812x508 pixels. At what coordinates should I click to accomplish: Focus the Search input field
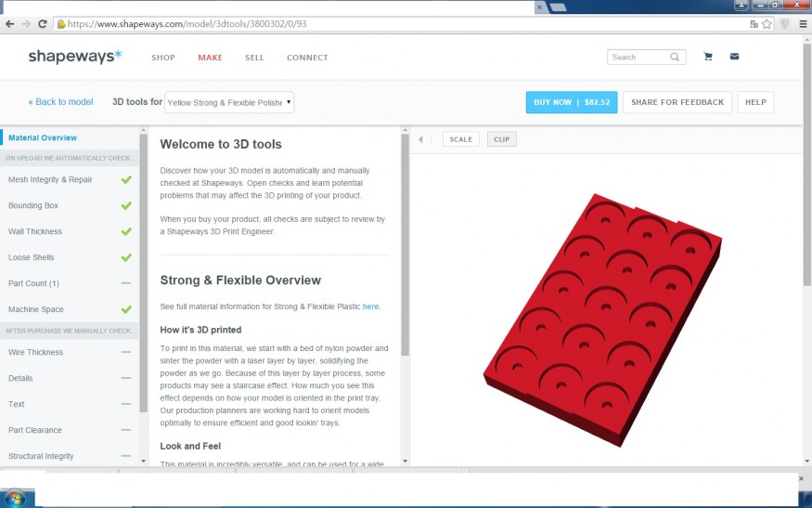click(x=640, y=57)
